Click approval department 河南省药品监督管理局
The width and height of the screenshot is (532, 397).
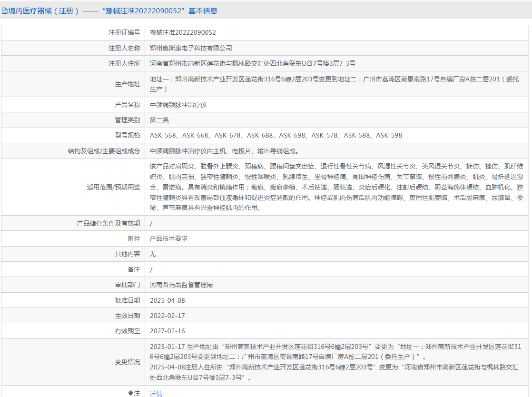(181, 285)
